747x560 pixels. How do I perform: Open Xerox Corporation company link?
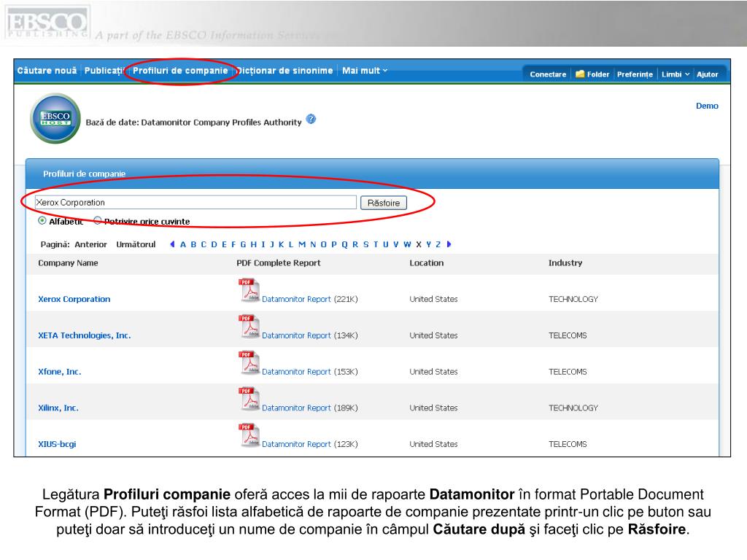point(74,299)
